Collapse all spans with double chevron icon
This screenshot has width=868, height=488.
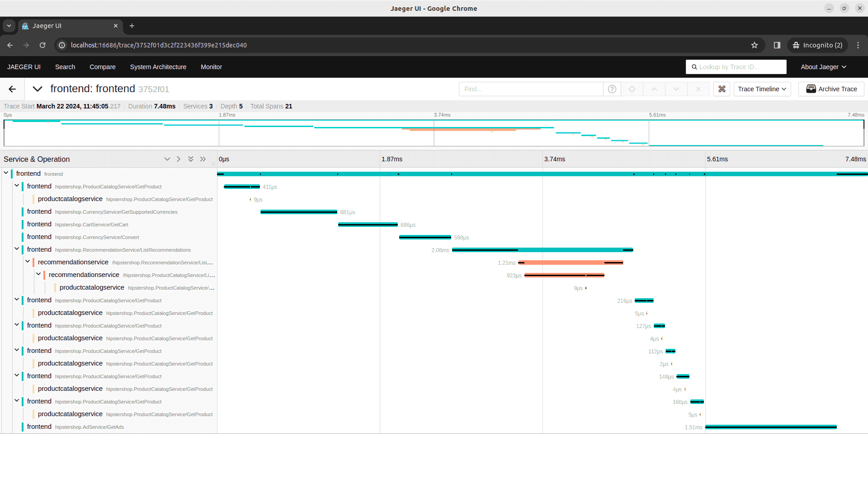tap(190, 159)
